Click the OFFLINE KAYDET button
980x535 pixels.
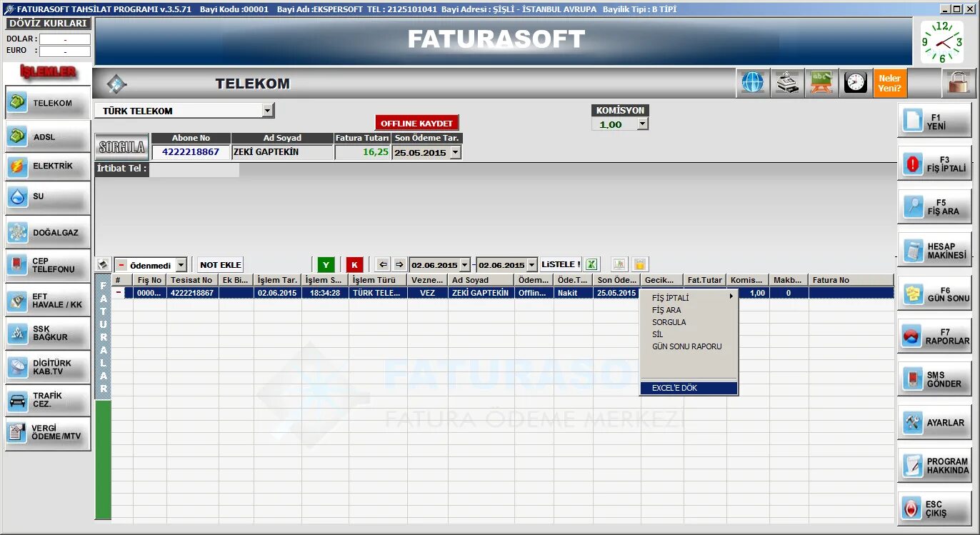(x=417, y=124)
